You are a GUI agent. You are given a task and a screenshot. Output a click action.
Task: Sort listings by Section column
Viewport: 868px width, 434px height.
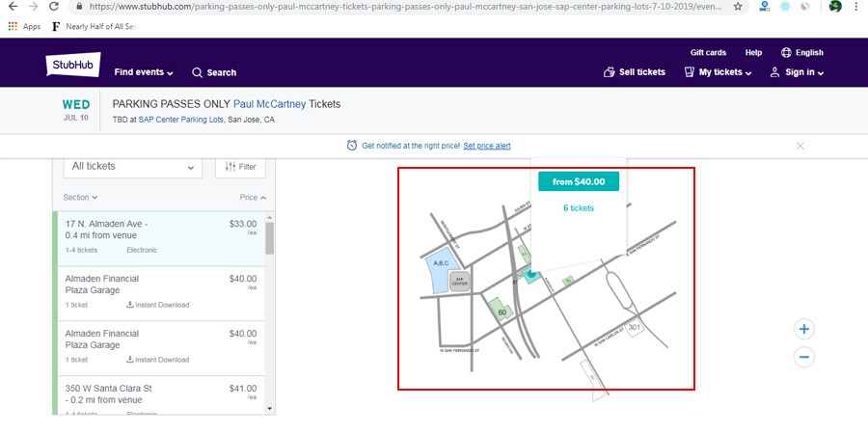click(81, 198)
